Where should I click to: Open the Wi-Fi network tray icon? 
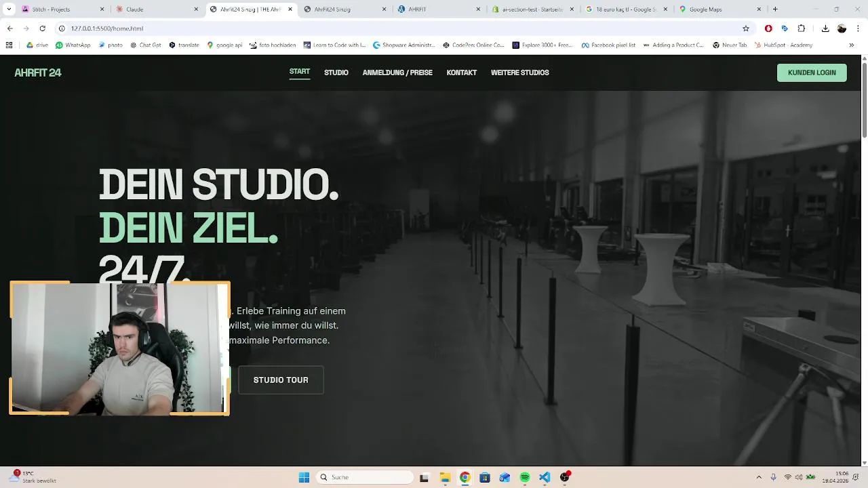788,477
